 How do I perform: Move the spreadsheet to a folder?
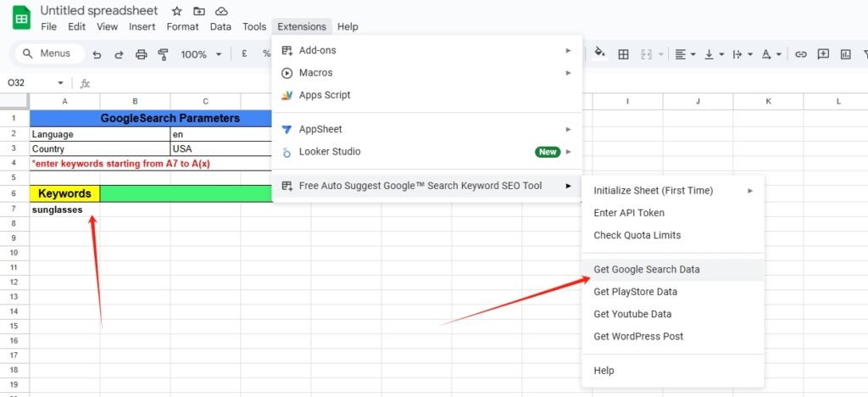click(x=198, y=11)
